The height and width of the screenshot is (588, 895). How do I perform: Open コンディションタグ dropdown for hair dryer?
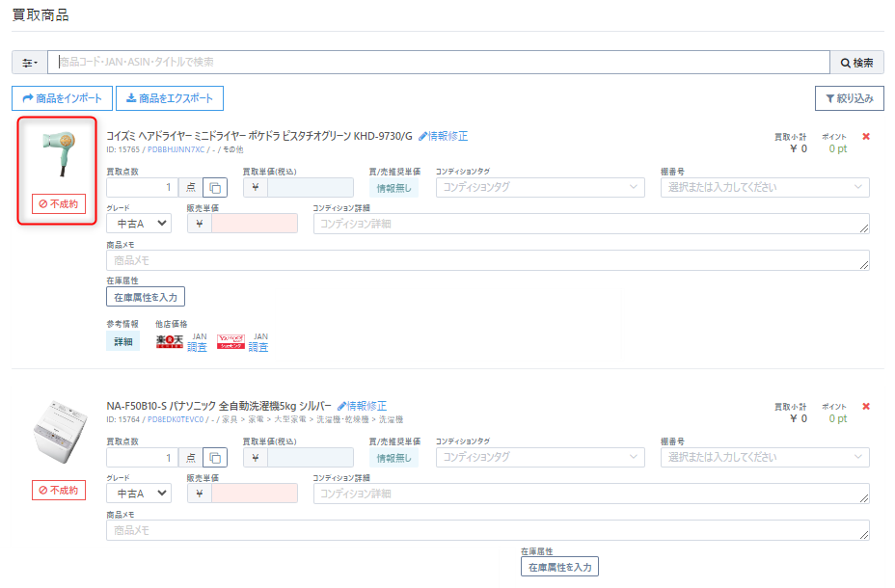540,187
